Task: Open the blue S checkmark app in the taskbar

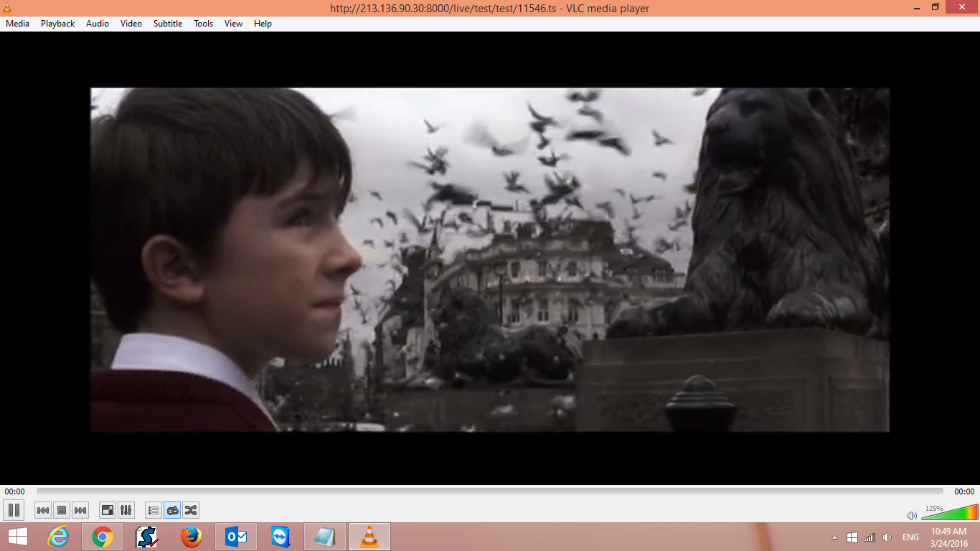Action: point(147,537)
